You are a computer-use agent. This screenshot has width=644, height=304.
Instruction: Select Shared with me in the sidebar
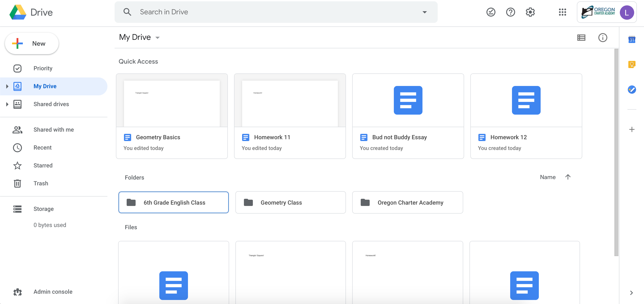click(x=53, y=129)
